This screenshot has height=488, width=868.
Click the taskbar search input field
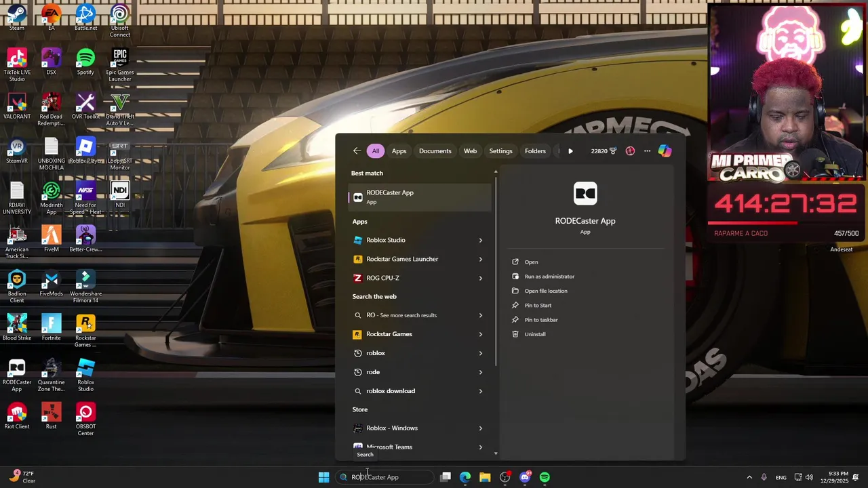tap(384, 477)
